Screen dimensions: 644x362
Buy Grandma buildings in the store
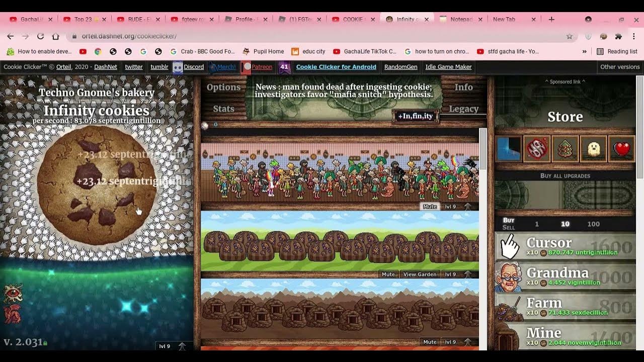(x=565, y=277)
